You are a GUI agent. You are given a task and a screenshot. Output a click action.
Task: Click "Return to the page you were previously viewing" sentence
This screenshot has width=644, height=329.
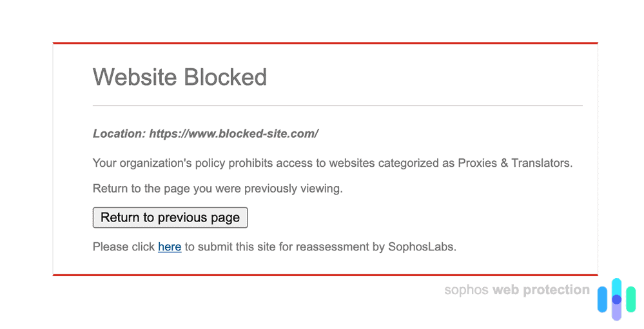coord(218,189)
